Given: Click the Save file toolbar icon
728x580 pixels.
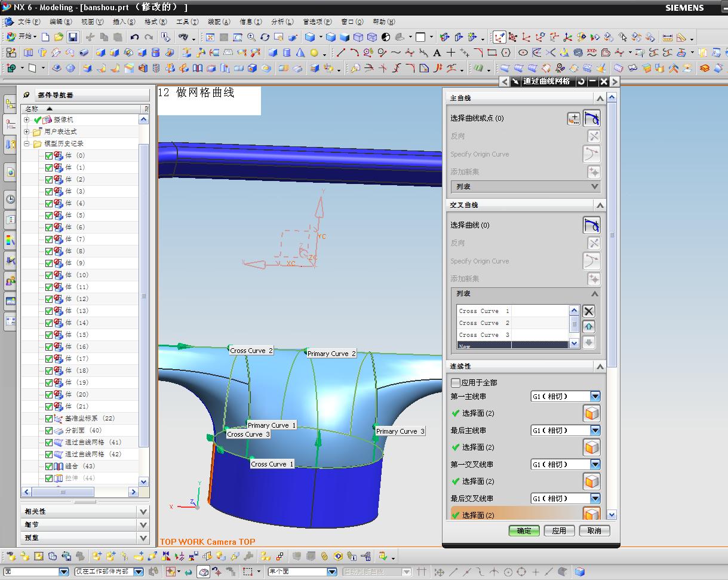Looking at the screenshot, I should point(72,37).
